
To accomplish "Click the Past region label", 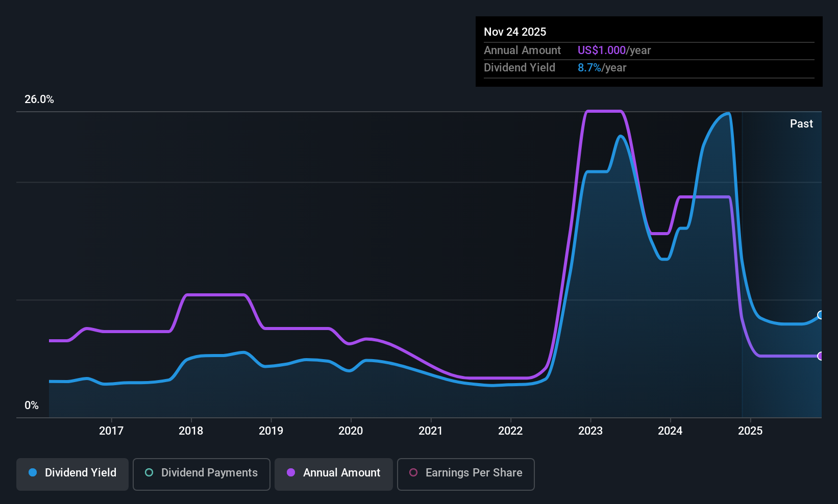I will click(801, 123).
